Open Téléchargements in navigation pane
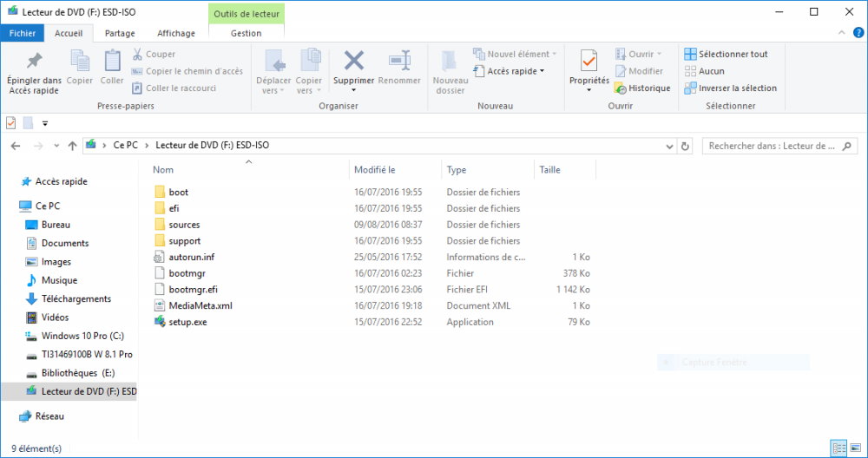The image size is (868, 458). pyautogui.click(x=76, y=298)
